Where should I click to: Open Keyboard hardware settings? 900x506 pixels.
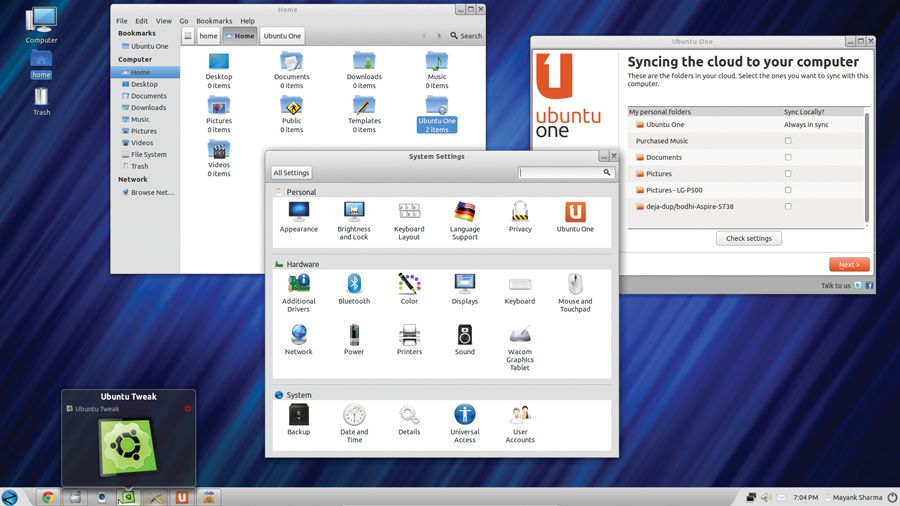(x=520, y=289)
